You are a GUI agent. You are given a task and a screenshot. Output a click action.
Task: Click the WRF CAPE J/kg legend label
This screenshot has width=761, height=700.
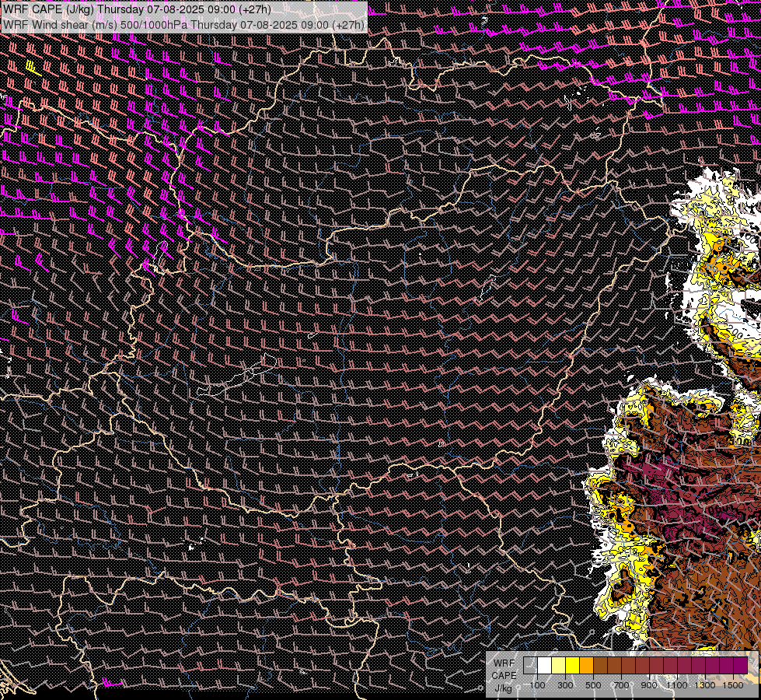click(x=504, y=676)
